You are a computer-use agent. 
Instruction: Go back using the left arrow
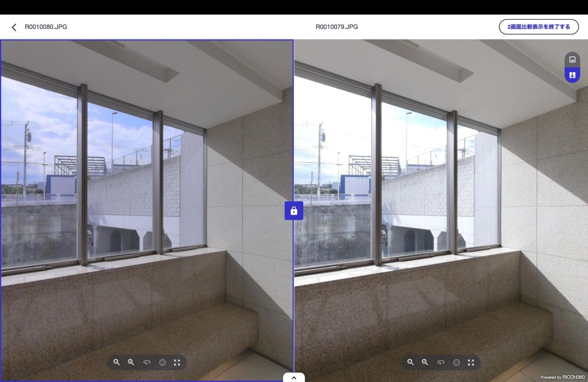[x=14, y=27]
